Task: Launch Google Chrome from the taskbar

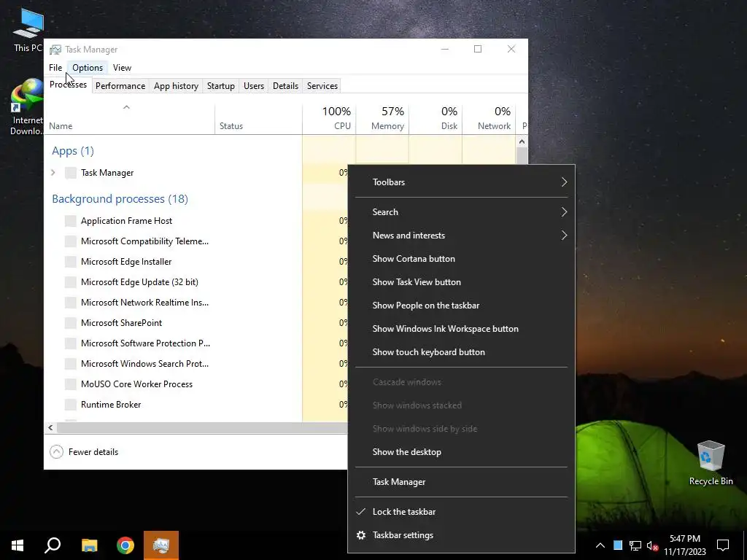Action: (x=125, y=545)
